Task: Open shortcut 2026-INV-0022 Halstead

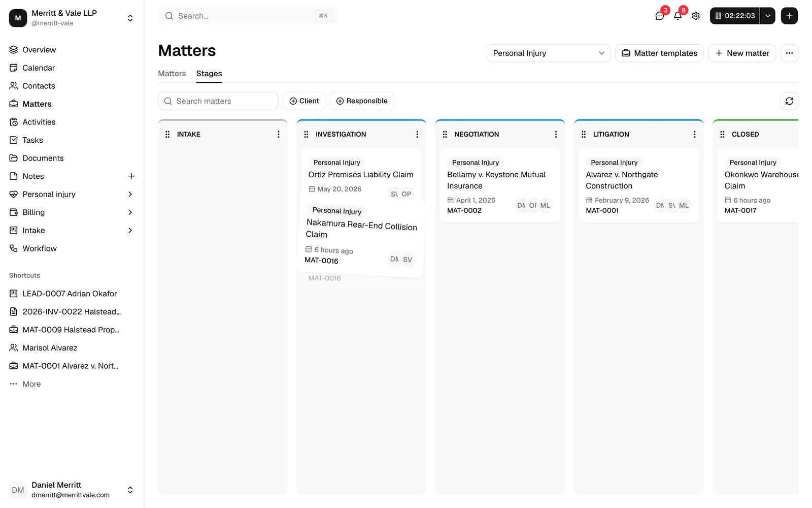Action: coord(72,312)
